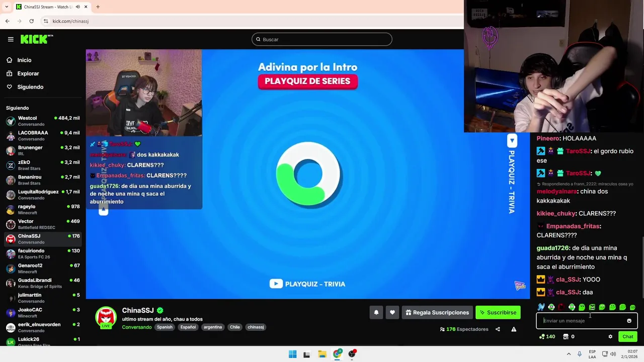
Task: Open facuiriondo channel in following list
Action: [x=43, y=253]
